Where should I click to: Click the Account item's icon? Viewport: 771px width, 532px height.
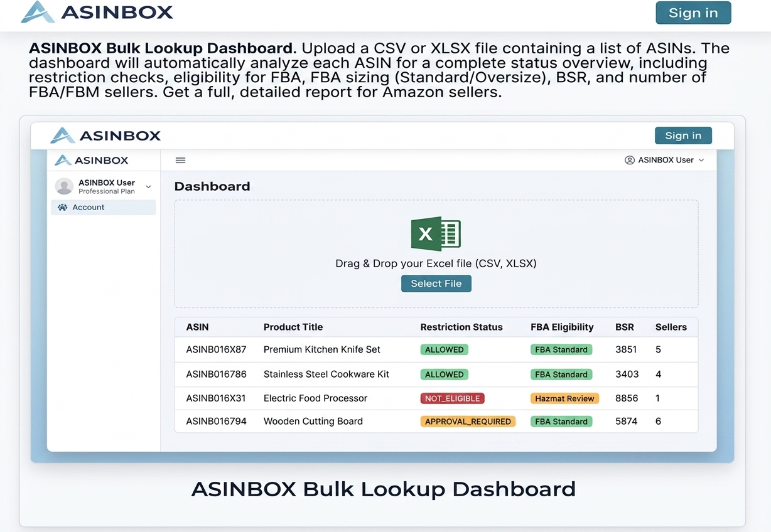click(62, 207)
